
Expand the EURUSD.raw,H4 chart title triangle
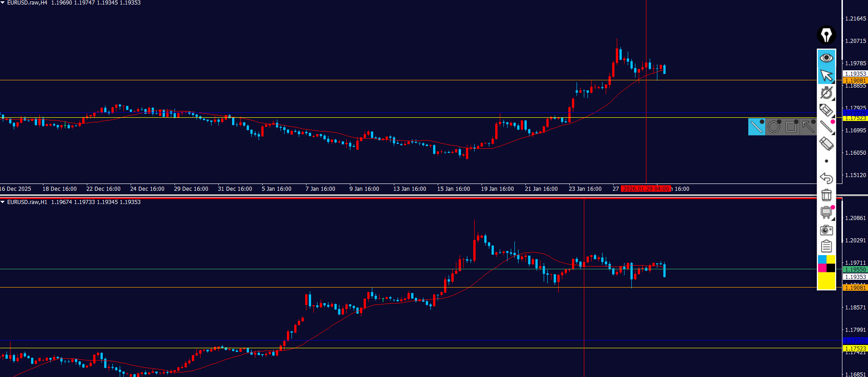coord(3,3)
